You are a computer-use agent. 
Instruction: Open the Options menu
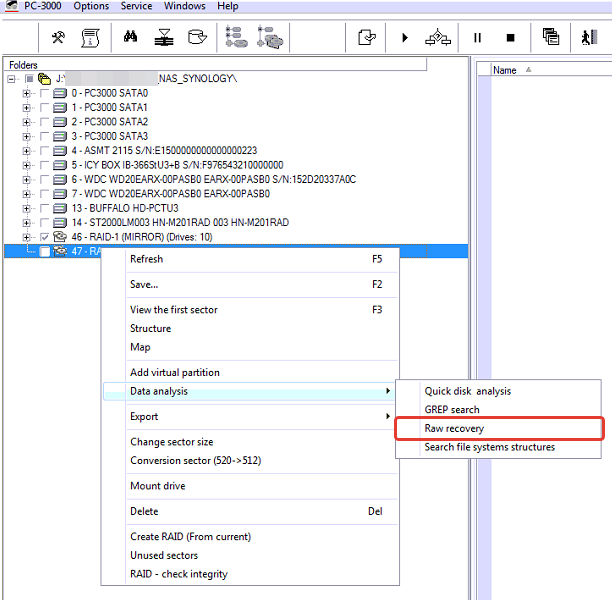(x=91, y=6)
